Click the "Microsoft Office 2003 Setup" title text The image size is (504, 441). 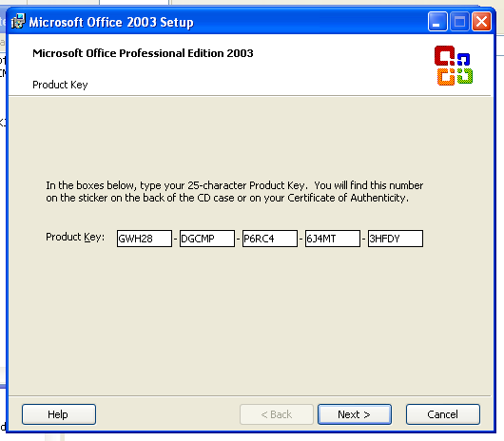pyautogui.click(x=111, y=22)
